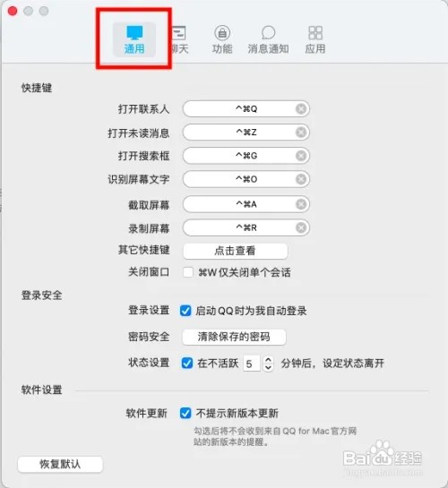Click the 点击查看 other shortcuts button
The image size is (448, 488).
point(235,251)
